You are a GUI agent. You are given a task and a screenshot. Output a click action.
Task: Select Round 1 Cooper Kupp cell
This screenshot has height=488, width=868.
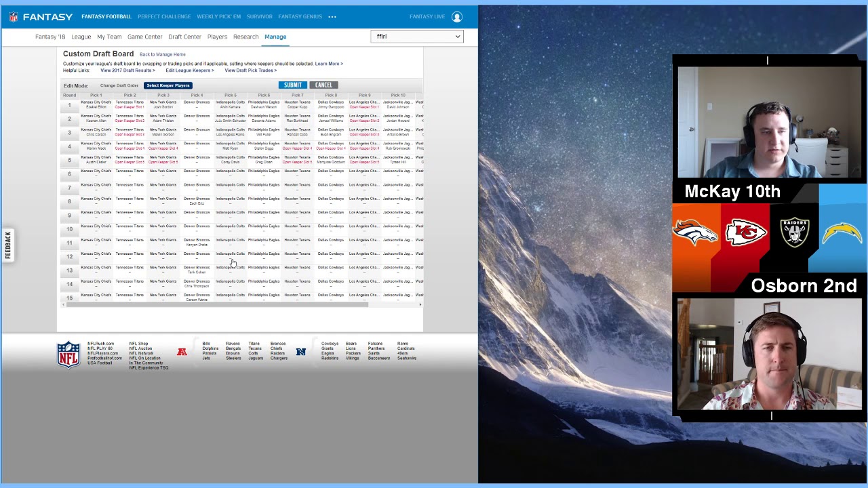tap(297, 105)
